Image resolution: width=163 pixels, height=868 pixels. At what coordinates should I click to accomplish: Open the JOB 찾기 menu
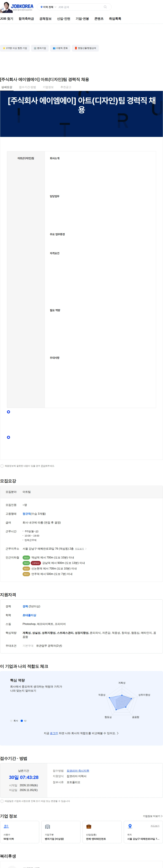pos(7,19)
